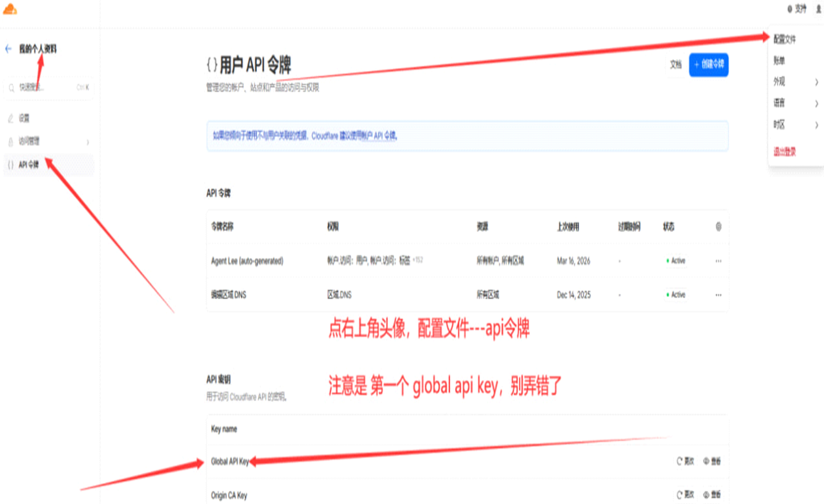Screen dimensions: 824x504
Task: Click 退出登录 to log out
Action: click(784, 152)
